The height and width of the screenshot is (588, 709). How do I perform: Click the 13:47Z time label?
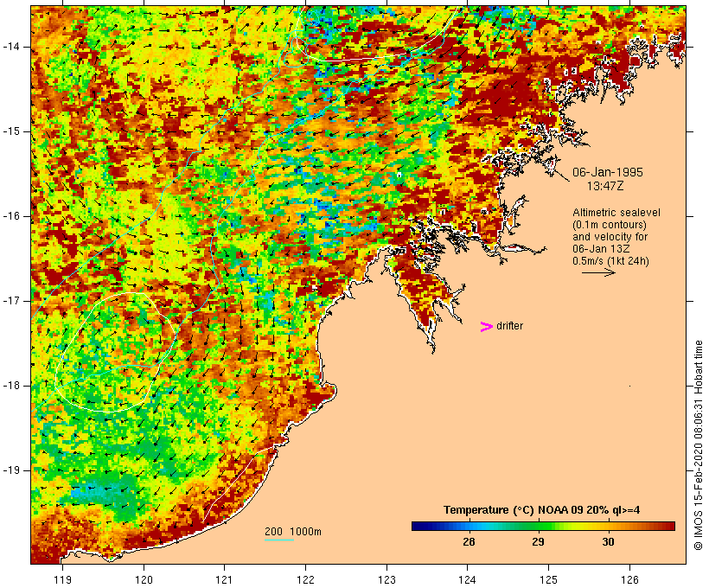click(605, 186)
